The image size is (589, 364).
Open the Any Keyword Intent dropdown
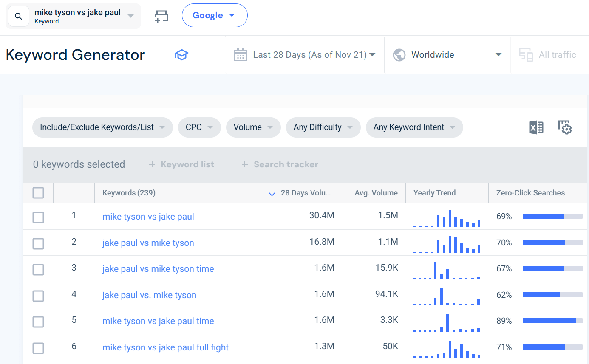click(414, 127)
